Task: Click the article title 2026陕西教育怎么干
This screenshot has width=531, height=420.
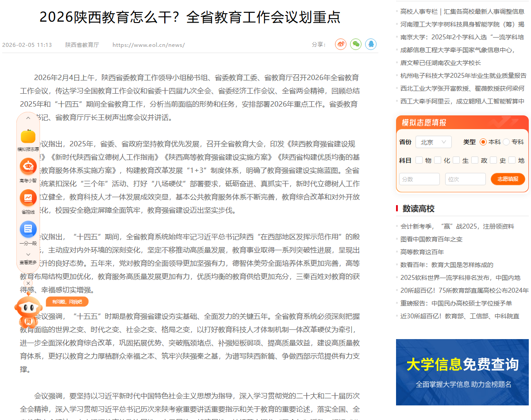Action: click(190, 17)
